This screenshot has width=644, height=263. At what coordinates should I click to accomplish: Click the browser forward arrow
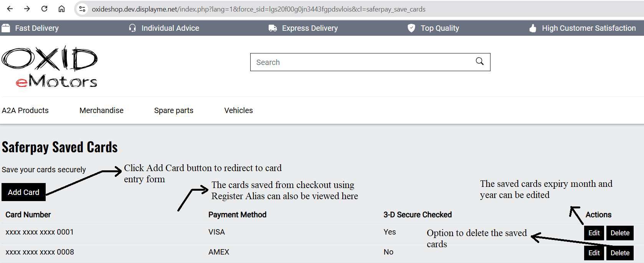27,9
